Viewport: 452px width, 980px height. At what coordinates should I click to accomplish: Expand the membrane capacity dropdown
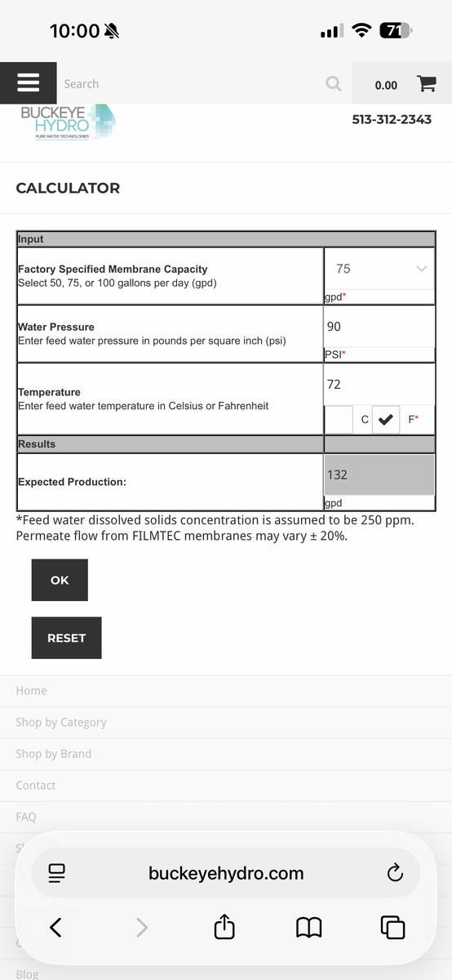tap(379, 269)
